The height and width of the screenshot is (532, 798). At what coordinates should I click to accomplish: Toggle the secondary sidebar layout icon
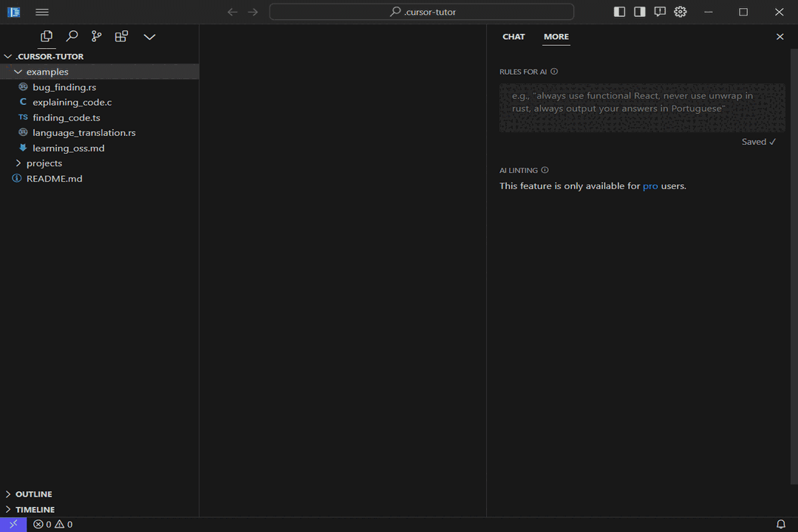pyautogui.click(x=639, y=12)
